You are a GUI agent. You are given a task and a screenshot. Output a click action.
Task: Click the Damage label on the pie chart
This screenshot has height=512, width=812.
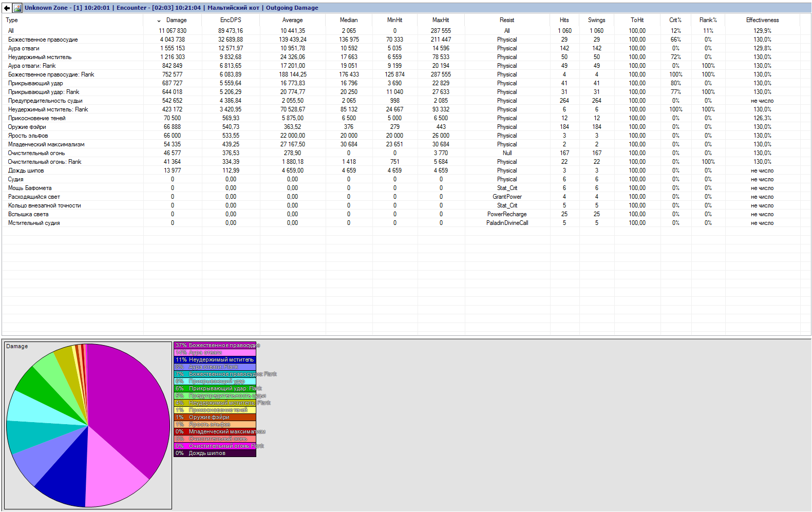click(x=17, y=347)
